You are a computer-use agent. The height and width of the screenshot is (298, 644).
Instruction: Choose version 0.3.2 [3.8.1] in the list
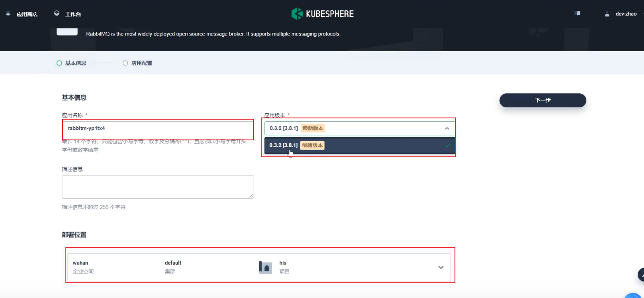point(360,145)
